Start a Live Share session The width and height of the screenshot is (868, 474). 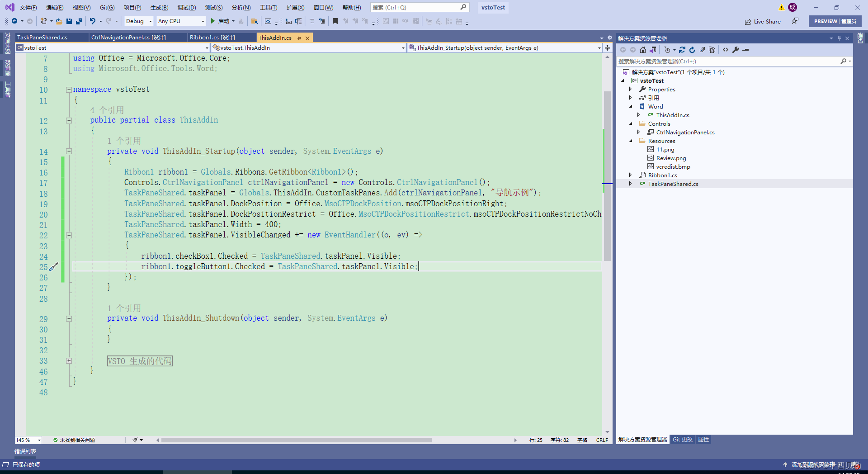pyautogui.click(x=764, y=21)
